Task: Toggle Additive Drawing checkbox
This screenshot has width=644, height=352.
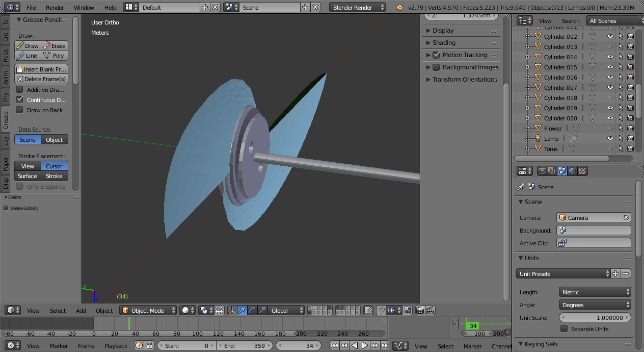Action: point(20,89)
